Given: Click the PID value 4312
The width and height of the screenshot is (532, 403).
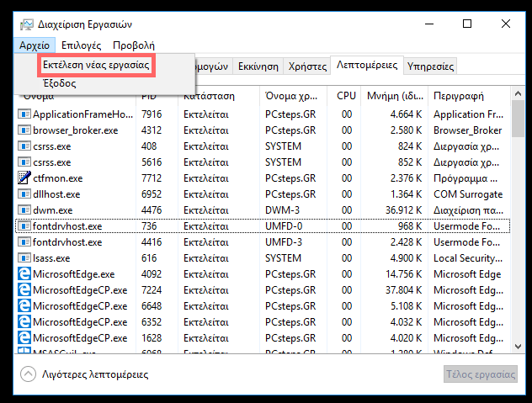Looking at the screenshot, I should point(152,130).
